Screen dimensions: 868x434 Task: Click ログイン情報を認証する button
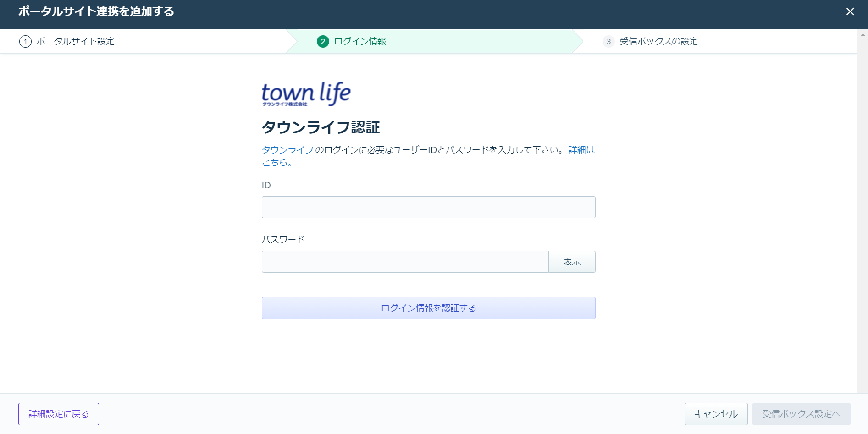(428, 308)
